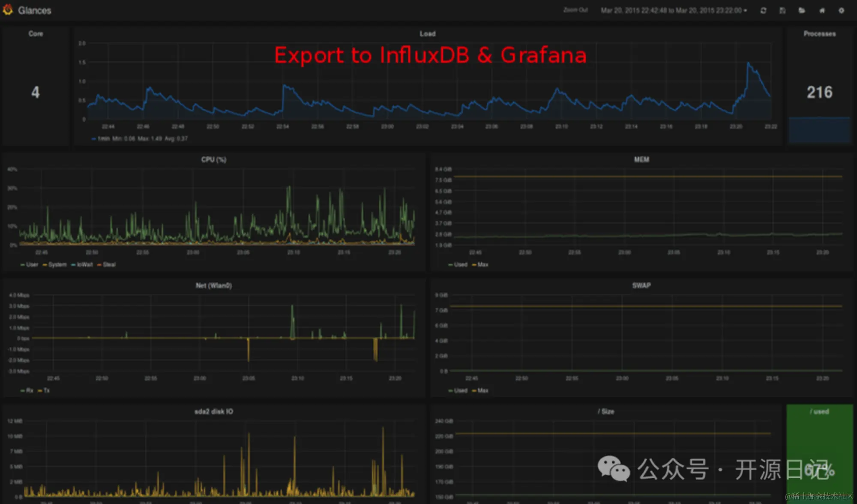This screenshot has width=857, height=504.
Task: Open the MEM panel title menu
Action: pyautogui.click(x=641, y=159)
